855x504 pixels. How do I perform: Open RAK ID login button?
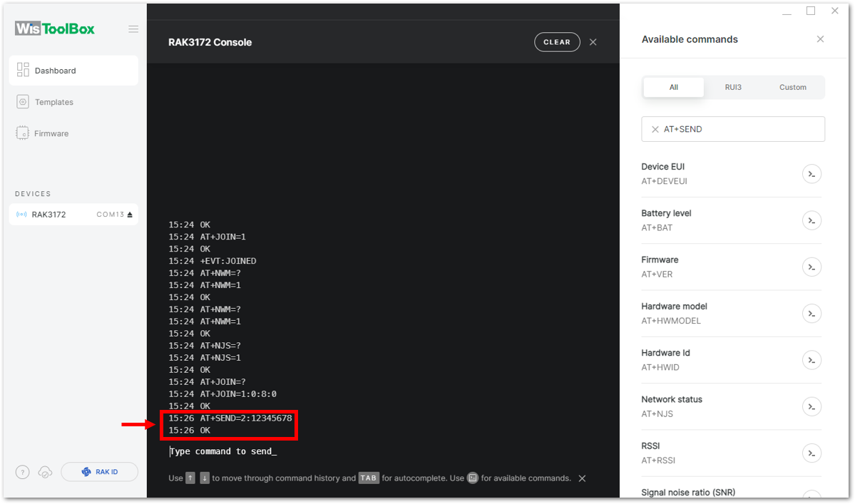pyautogui.click(x=99, y=472)
